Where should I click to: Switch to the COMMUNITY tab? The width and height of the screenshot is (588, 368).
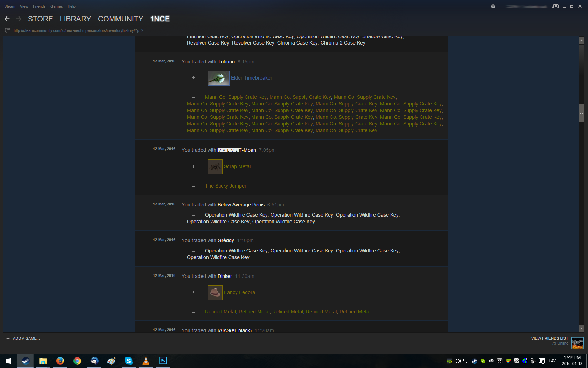(120, 19)
